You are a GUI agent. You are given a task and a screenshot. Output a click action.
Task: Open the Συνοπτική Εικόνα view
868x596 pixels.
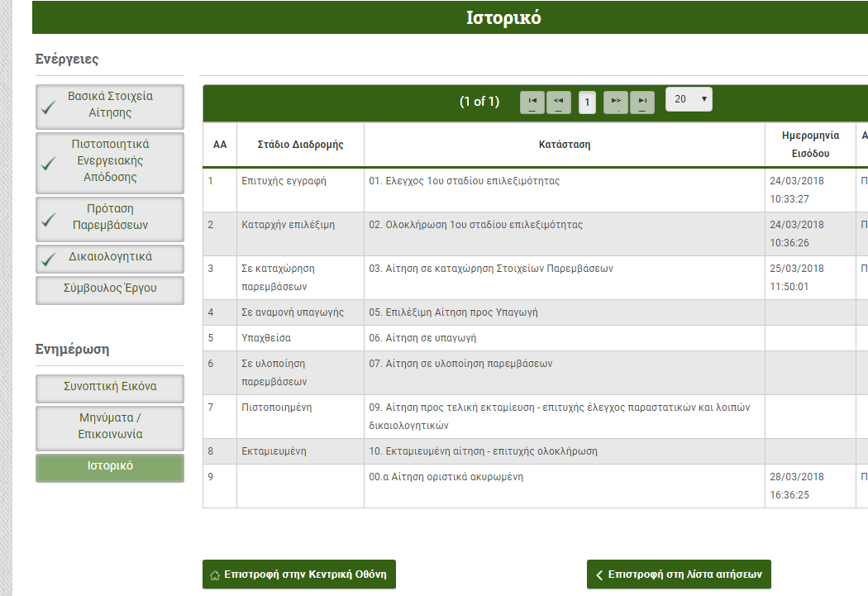coord(110,388)
